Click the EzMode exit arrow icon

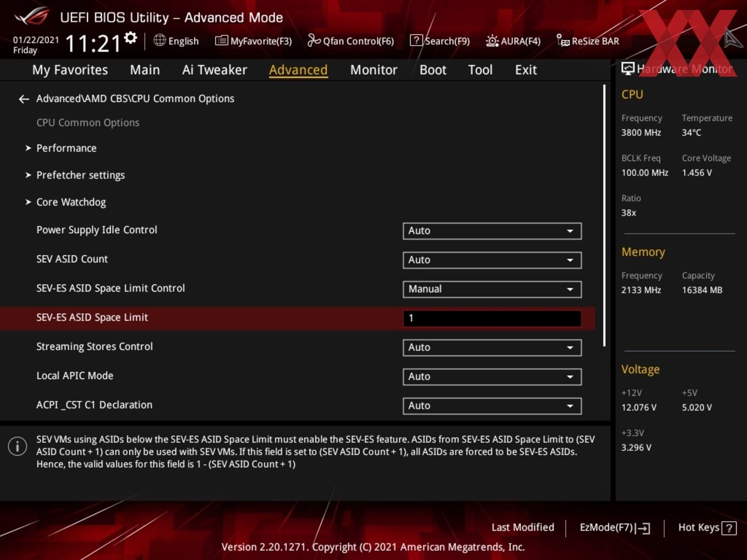(643, 528)
